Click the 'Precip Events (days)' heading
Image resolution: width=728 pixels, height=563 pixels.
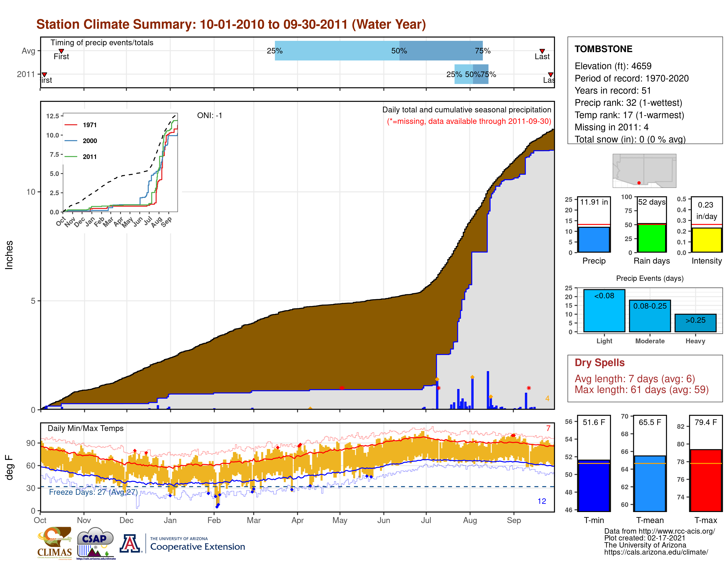pos(650,278)
